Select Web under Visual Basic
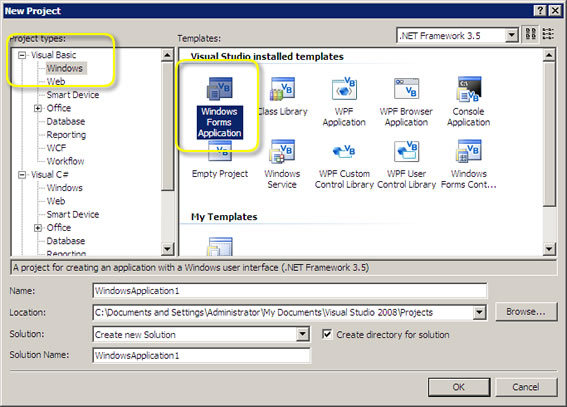The image size is (567, 407). coord(56,82)
